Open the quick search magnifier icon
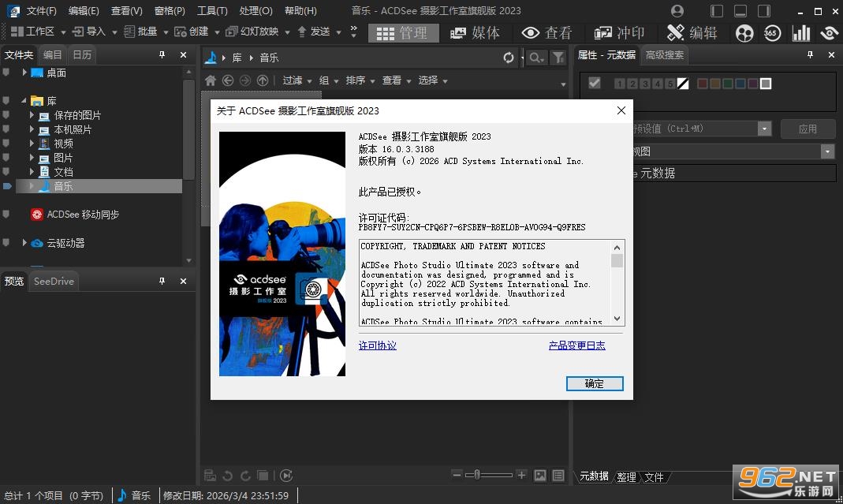The height and width of the screenshot is (504, 843). 535,58
